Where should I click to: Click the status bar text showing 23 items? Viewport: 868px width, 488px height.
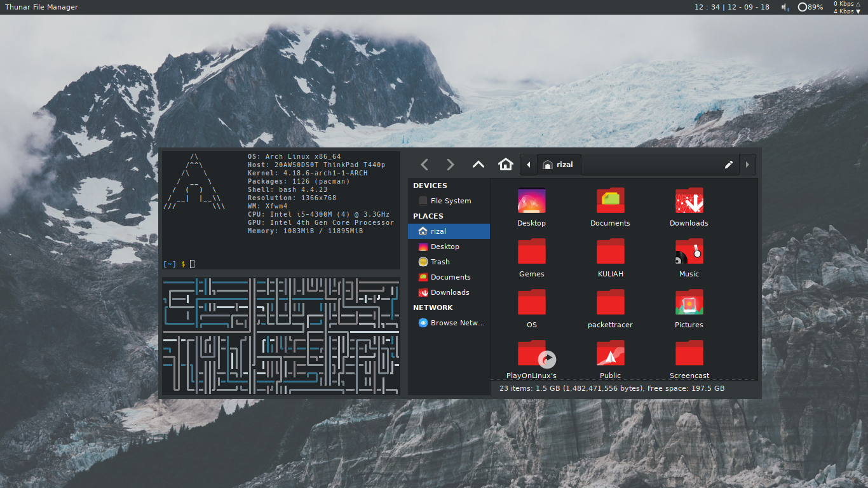pos(612,388)
